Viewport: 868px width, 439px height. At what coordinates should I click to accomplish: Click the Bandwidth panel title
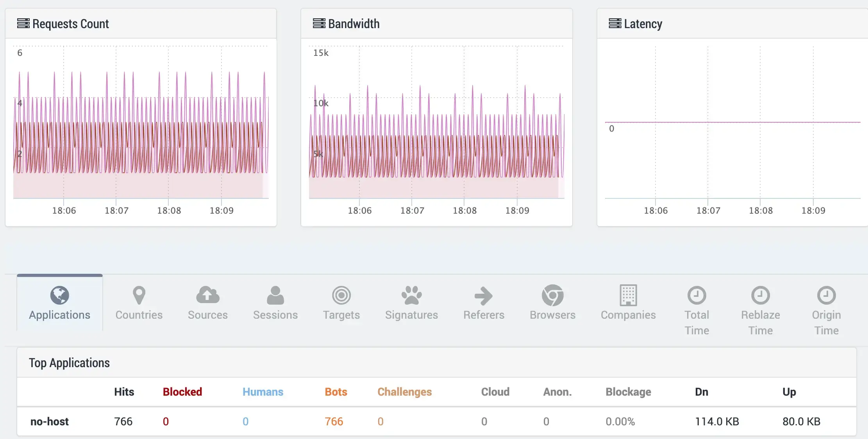(x=354, y=24)
